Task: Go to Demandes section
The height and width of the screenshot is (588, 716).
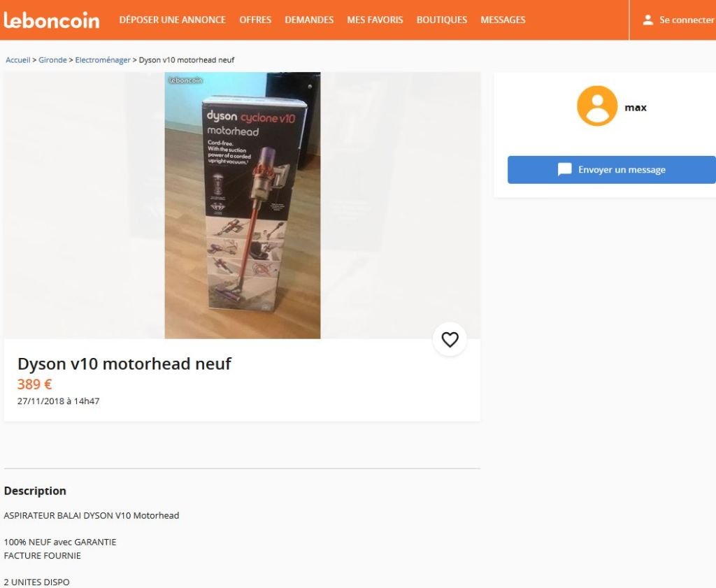Action: point(309,20)
